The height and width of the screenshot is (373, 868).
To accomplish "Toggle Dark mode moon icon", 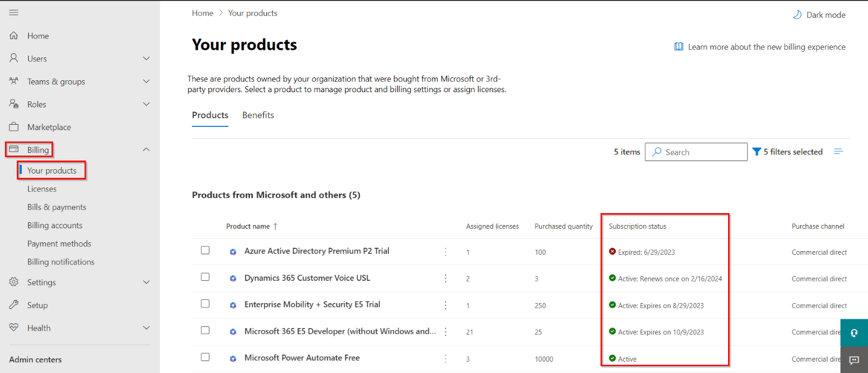I will tap(797, 15).
